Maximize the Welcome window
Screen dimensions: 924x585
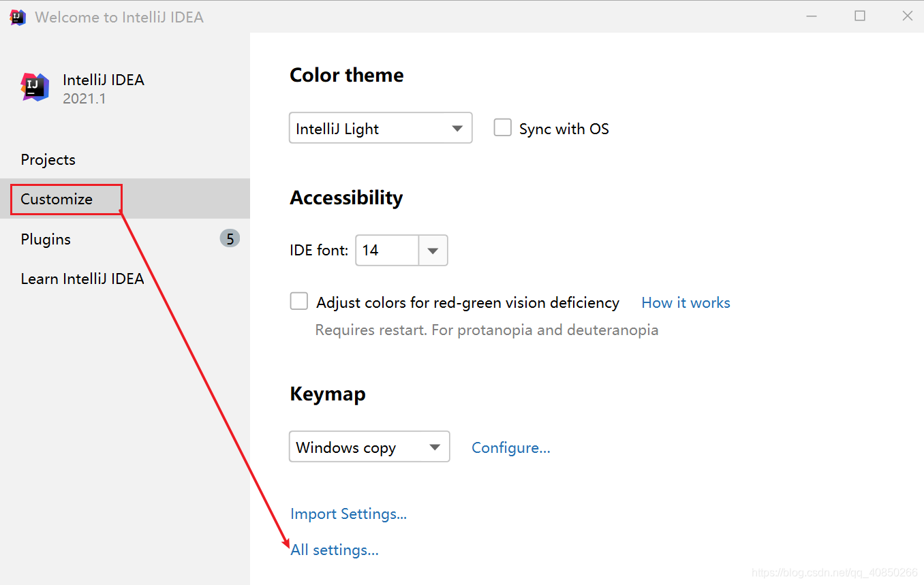click(x=860, y=16)
